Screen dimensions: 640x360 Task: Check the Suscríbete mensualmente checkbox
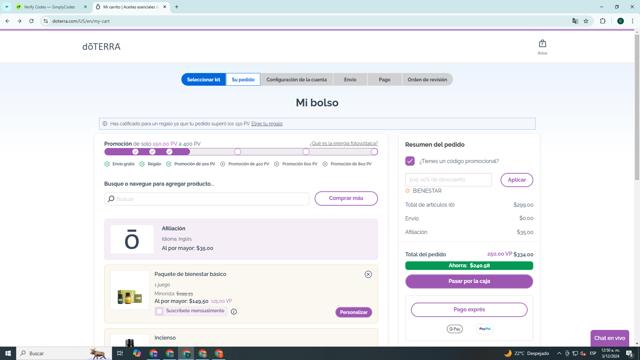click(159, 311)
